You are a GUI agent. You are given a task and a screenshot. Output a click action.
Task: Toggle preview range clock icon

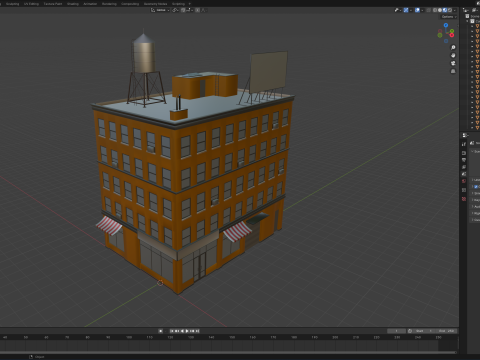coord(410,331)
